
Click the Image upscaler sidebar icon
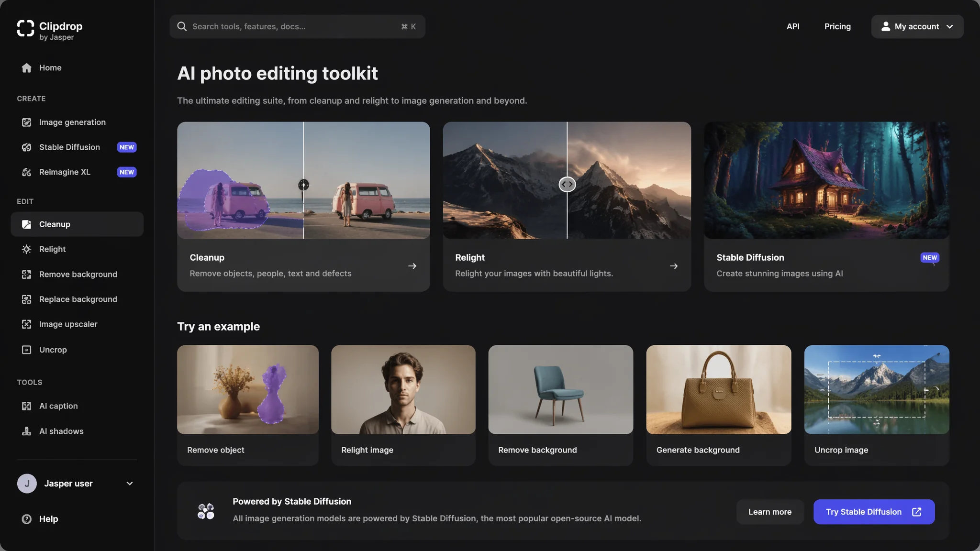click(27, 324)
